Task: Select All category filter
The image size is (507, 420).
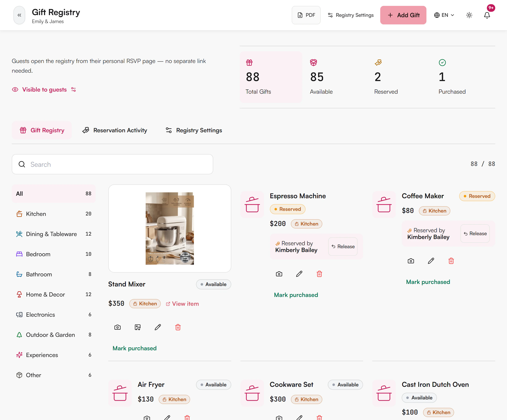Action: 54,194
